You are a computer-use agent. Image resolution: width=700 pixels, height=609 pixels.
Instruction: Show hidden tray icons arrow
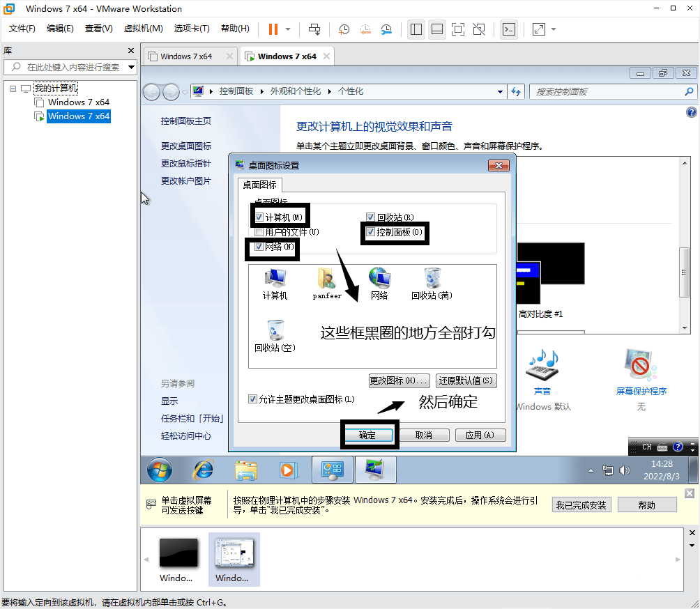click(591, 470)
